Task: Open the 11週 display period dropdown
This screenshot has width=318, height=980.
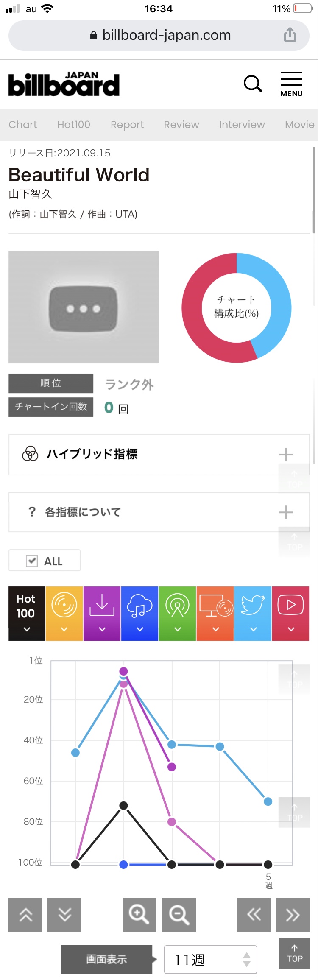Action: coord(211,959)
